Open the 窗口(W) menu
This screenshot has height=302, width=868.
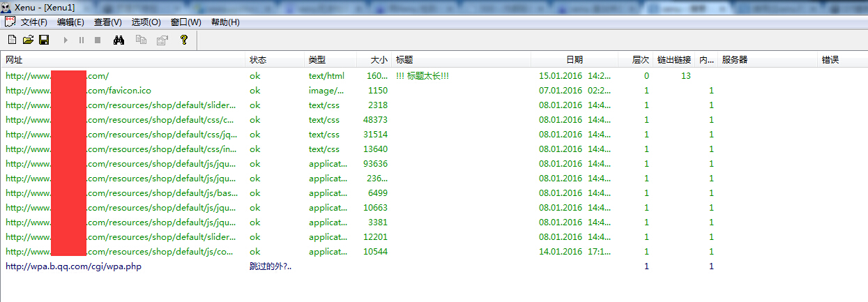(185, 22)
